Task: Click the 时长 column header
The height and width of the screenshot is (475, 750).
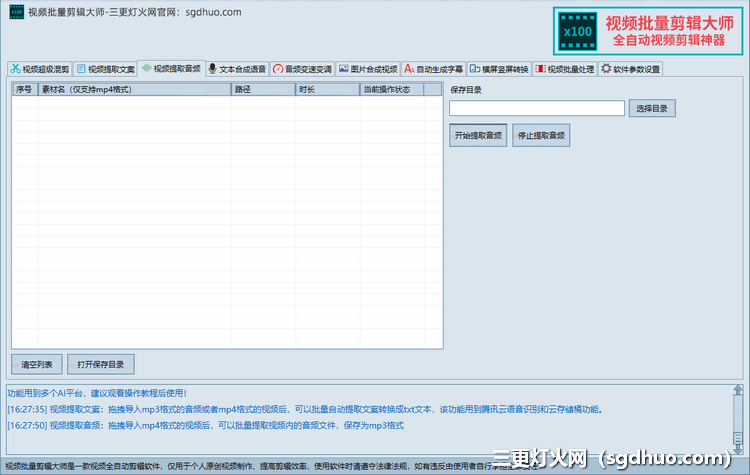Action: pyautogui.click(x=328, y=89)
